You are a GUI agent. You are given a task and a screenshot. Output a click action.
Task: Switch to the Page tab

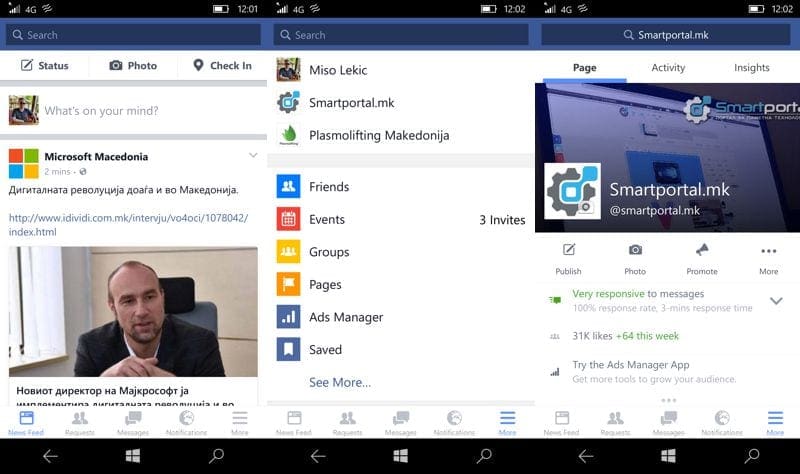[585, 67]
